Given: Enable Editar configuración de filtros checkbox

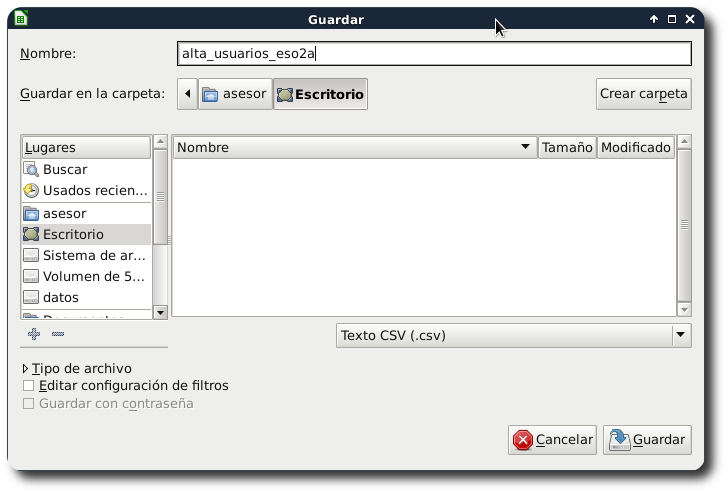Looking at the screenshot, I should point(28,386).
